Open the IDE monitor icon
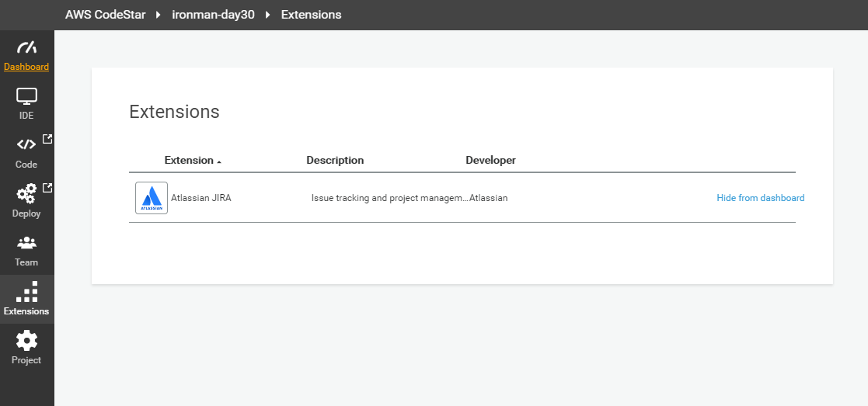The image size is (868, 406). coord(26,97)
